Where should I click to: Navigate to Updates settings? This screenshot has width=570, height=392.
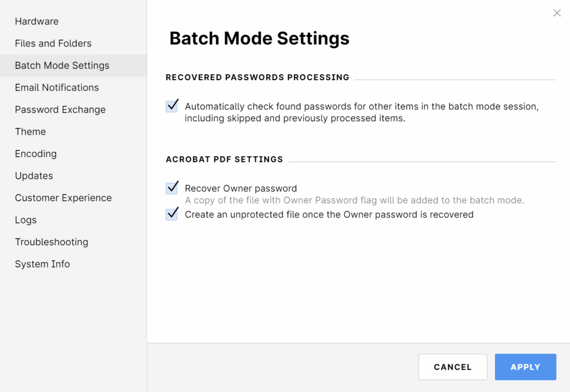coord(34,176)
